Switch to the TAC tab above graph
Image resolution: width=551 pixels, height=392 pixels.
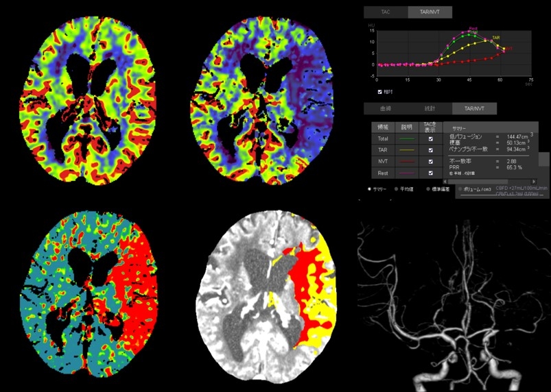click(385, 12)
